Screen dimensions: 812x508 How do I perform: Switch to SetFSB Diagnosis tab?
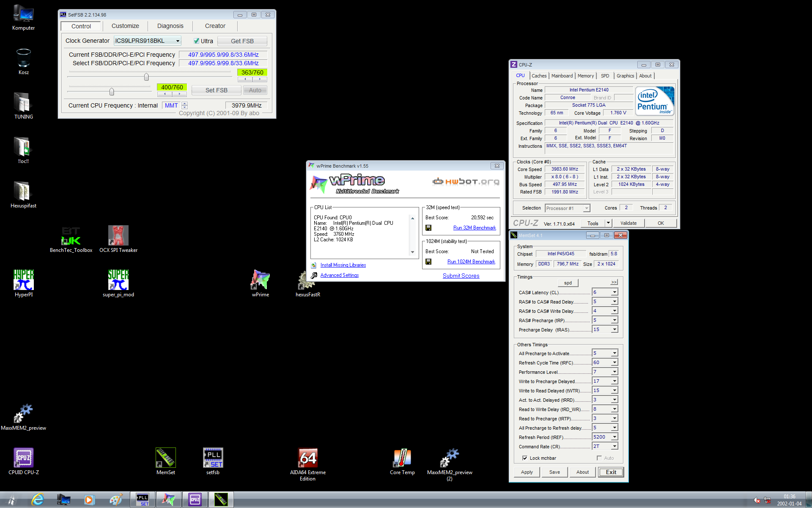(170, 26)
